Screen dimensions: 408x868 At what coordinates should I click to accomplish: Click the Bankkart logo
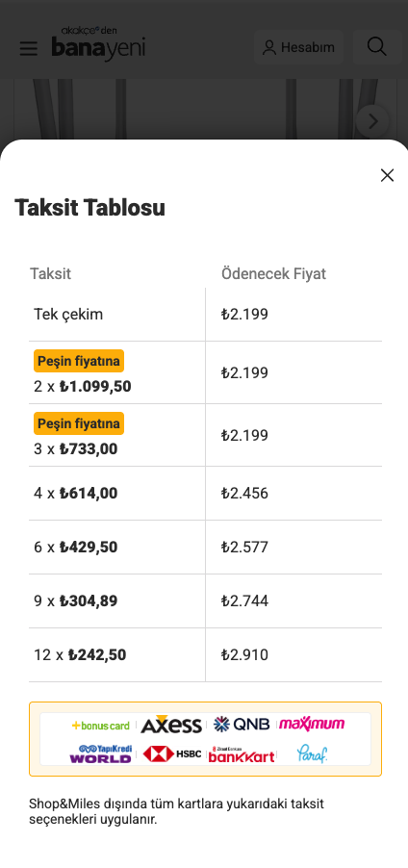tap(242, 753)
